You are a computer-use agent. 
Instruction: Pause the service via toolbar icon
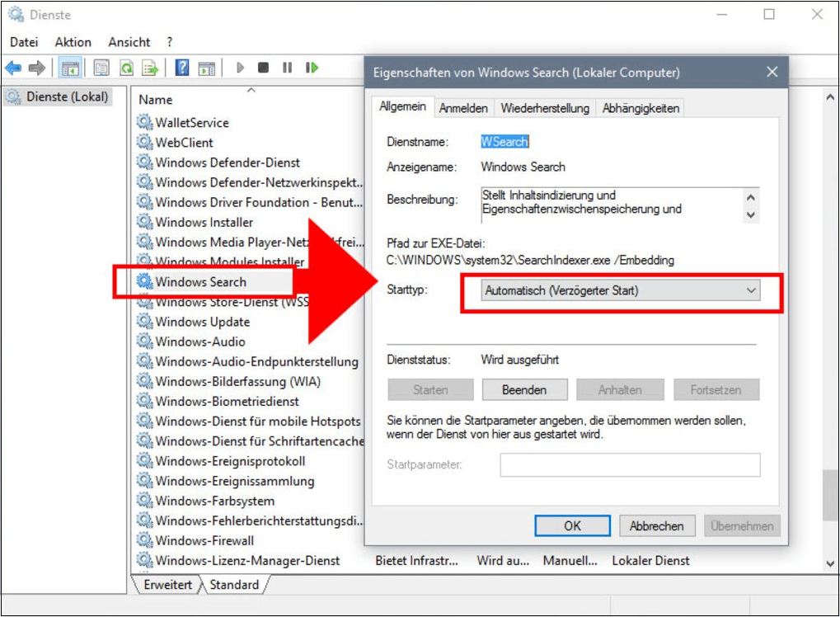click(289, 68)
